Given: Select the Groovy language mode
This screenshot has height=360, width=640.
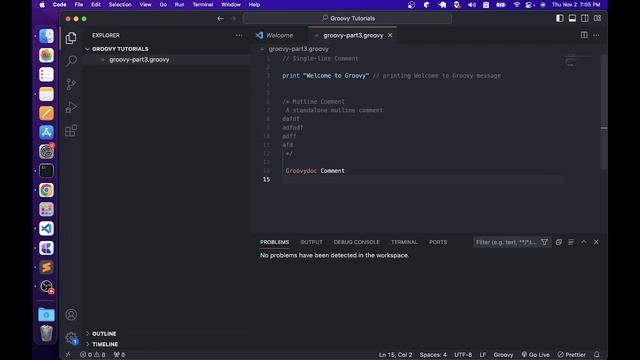Looking at the screenshot, I should tap(503, 355).
